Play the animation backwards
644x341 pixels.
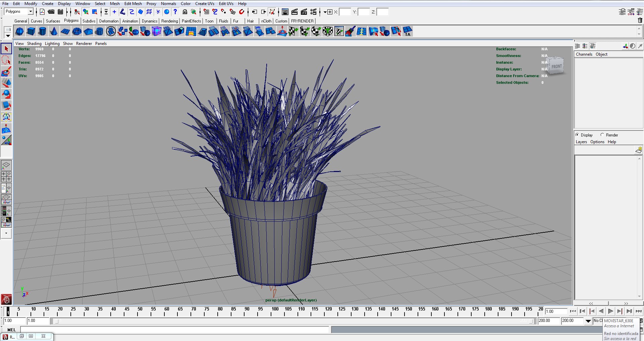[x=601, y=311]
